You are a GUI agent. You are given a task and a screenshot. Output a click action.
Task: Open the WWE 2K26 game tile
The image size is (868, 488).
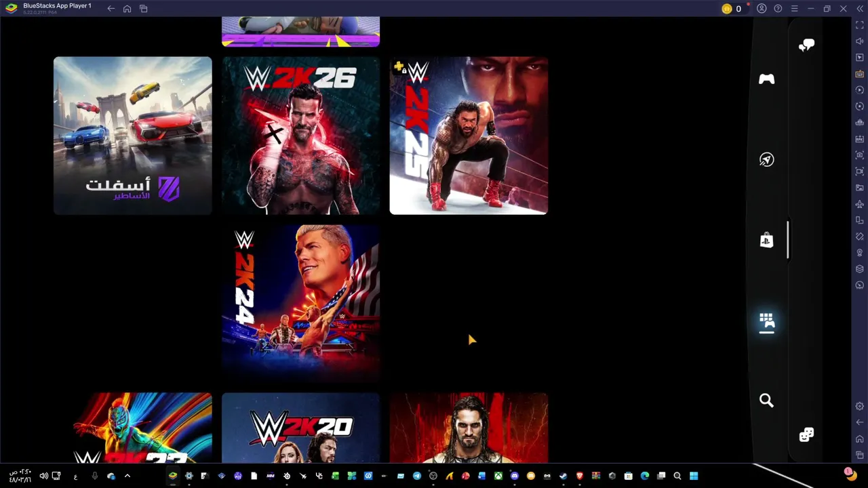point(300,136)
